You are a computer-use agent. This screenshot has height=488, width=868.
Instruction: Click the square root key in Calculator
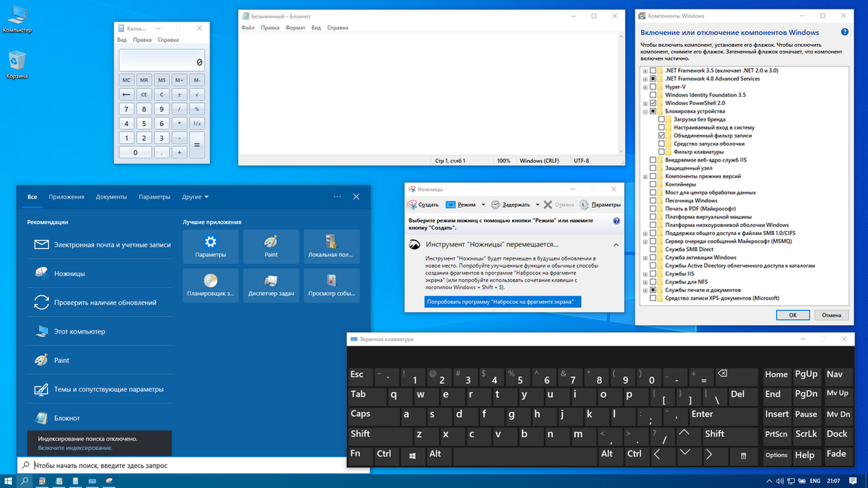tap(197, 94)
